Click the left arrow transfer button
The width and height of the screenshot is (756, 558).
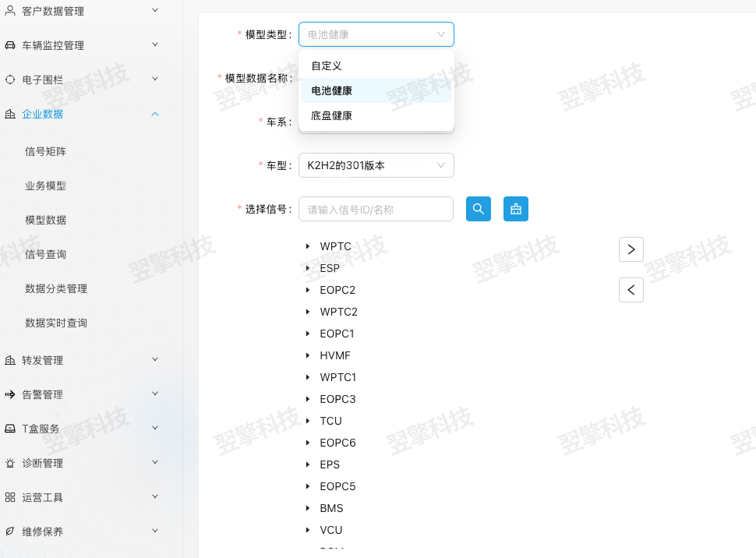pos(631,290)
